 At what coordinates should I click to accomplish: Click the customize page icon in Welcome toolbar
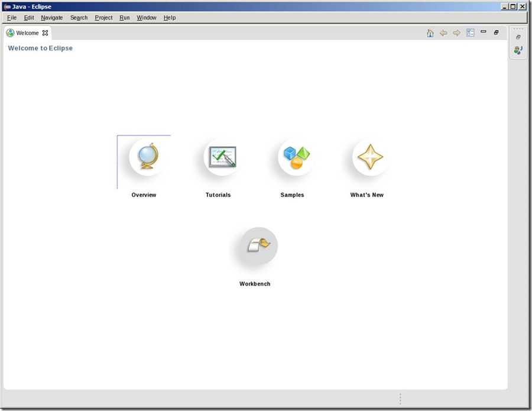471,33
